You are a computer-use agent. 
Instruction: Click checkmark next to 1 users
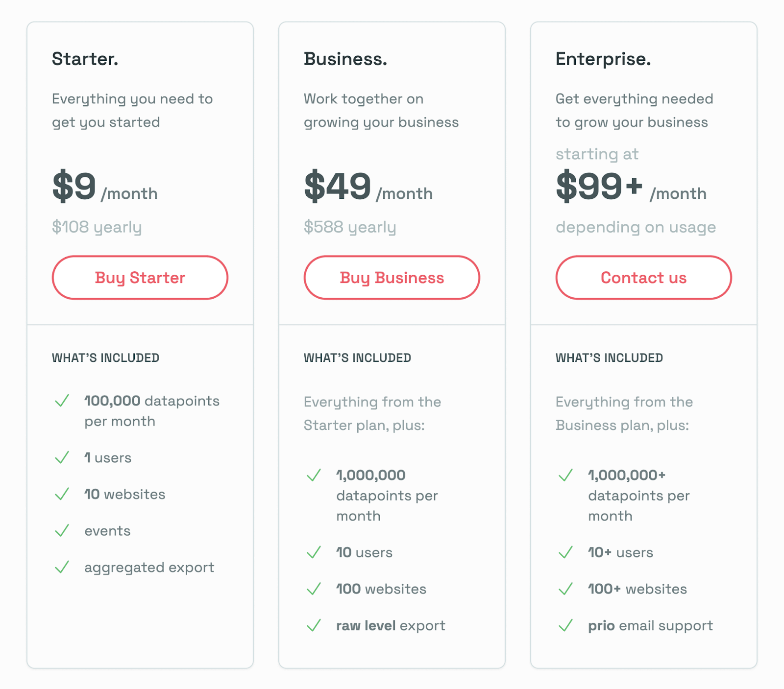62,457
